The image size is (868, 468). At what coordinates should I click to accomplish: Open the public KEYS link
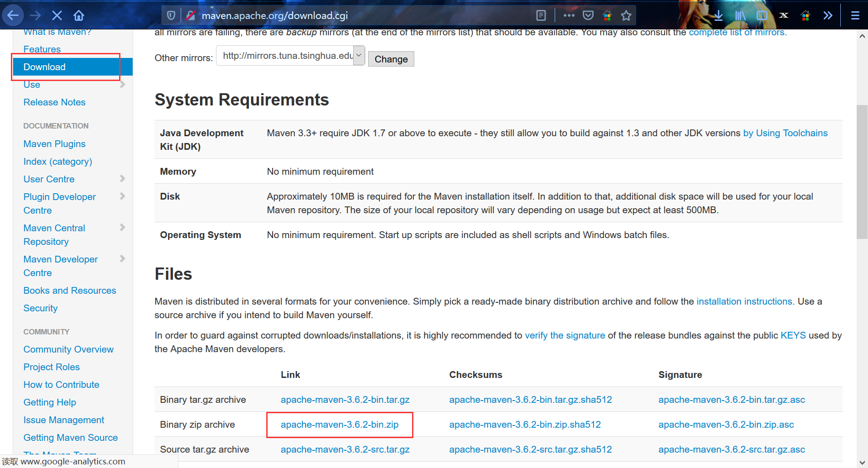[x=793, y=335]
